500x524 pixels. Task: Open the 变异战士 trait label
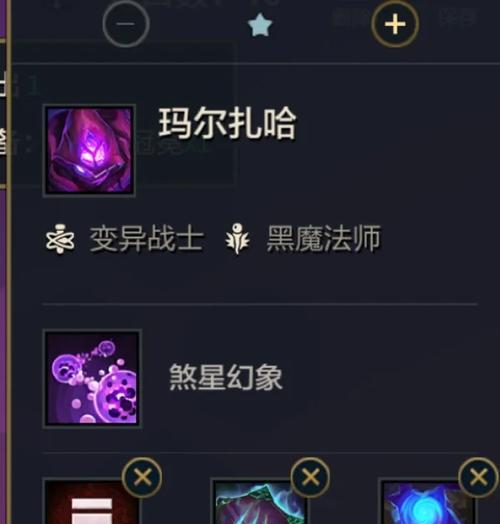coord(146,238)
